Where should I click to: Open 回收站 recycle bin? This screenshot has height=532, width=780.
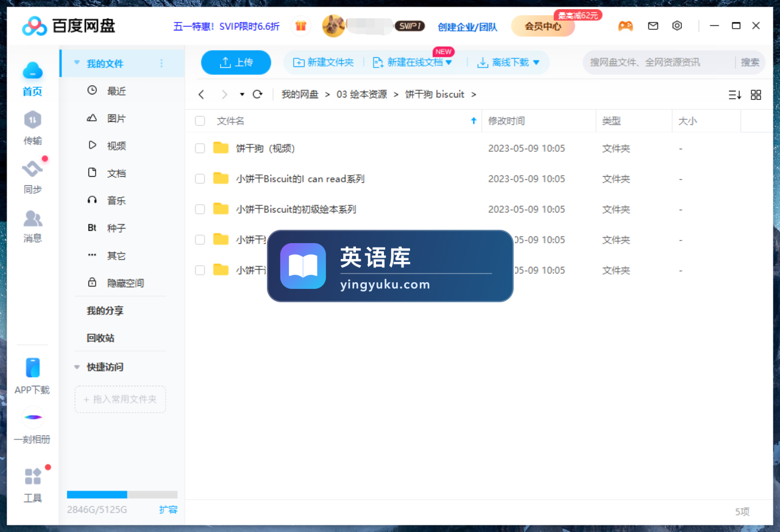pyautogui.click(x=101, y=338)
